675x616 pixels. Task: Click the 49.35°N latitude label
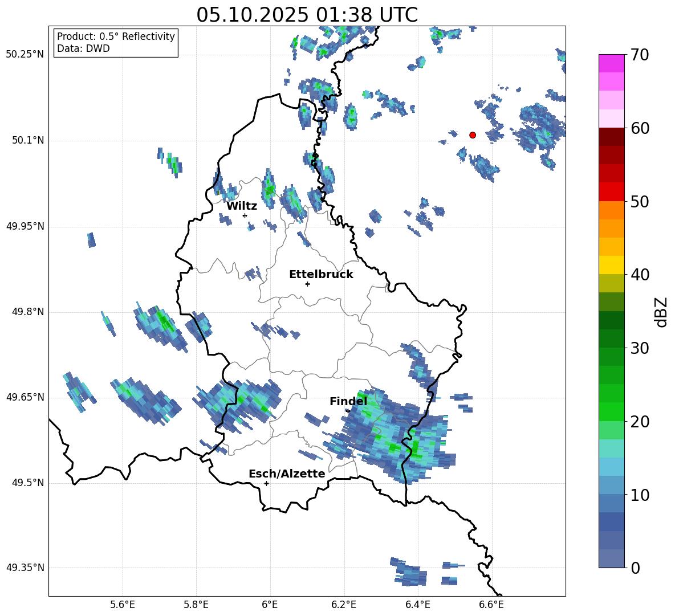tap(25, 568)
